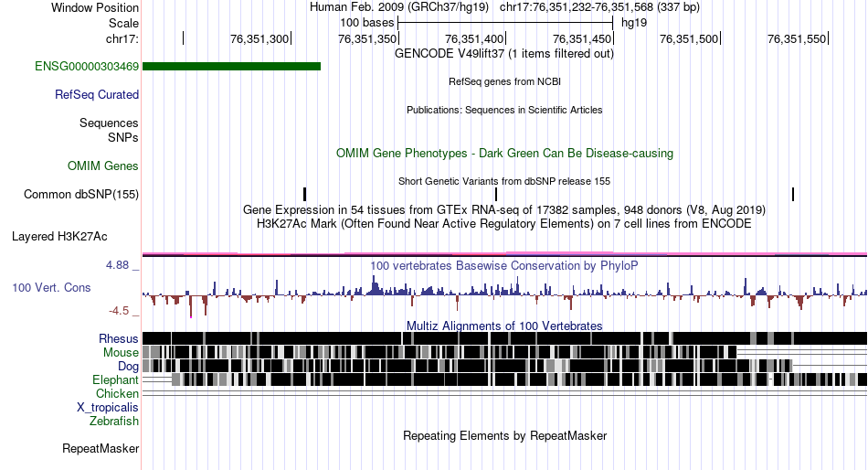Screen dimensions: 868x470
Task: Click the Elephant alignment label
Action: [x=116, y=380]
